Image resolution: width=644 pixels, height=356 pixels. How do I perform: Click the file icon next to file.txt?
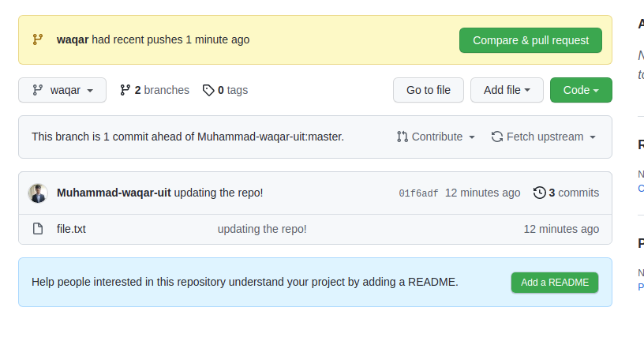(x=38, y=229)
